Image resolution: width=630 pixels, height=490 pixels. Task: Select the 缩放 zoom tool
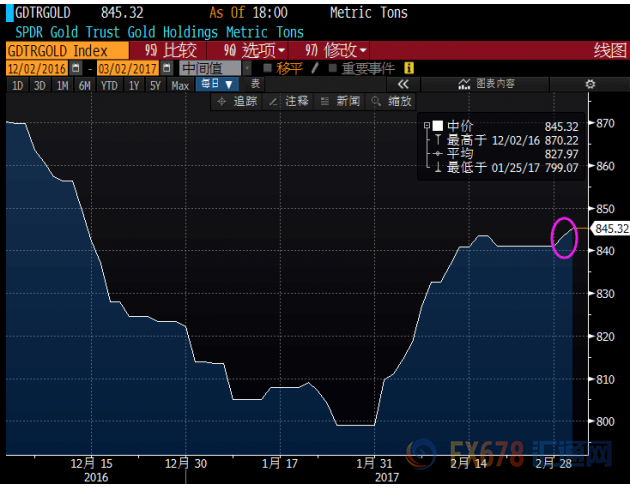click(391, 101)
